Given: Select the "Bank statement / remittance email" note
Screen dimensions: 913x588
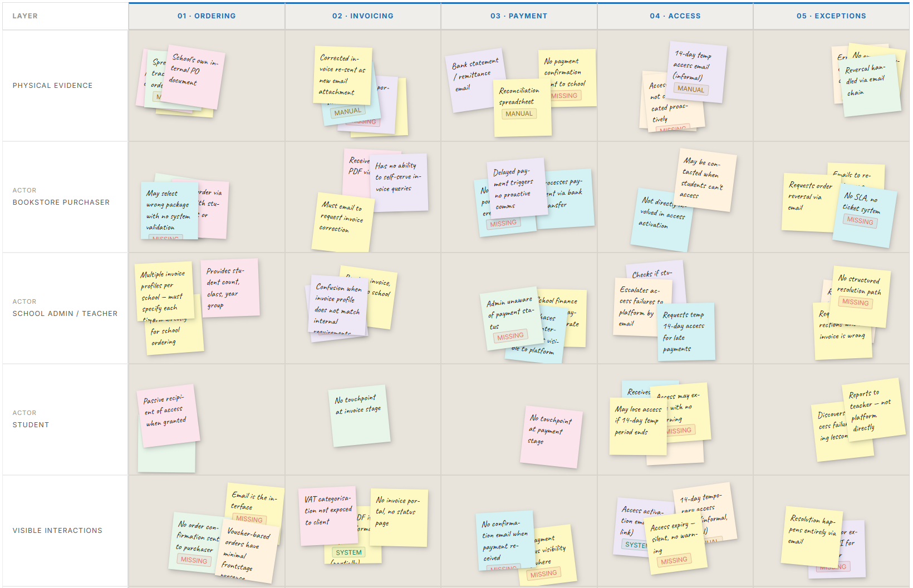Looking at the screenshot, I should [x=475, y=81].
